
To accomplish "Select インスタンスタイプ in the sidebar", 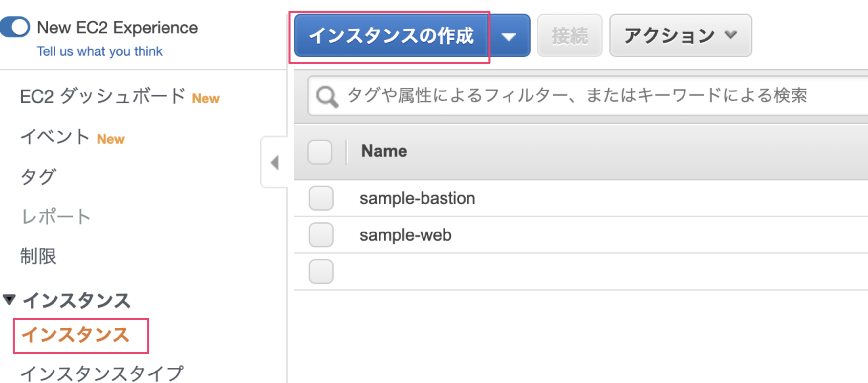I will [x=102, y=373].
